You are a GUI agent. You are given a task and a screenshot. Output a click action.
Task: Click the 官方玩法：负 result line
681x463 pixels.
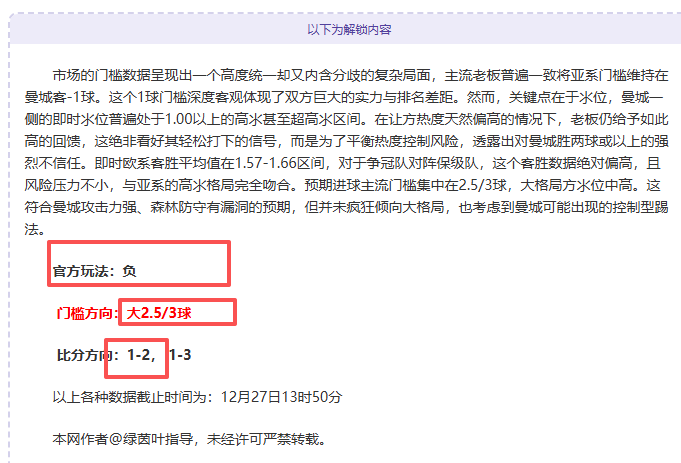pyautogui.click(x=95, y=271)
